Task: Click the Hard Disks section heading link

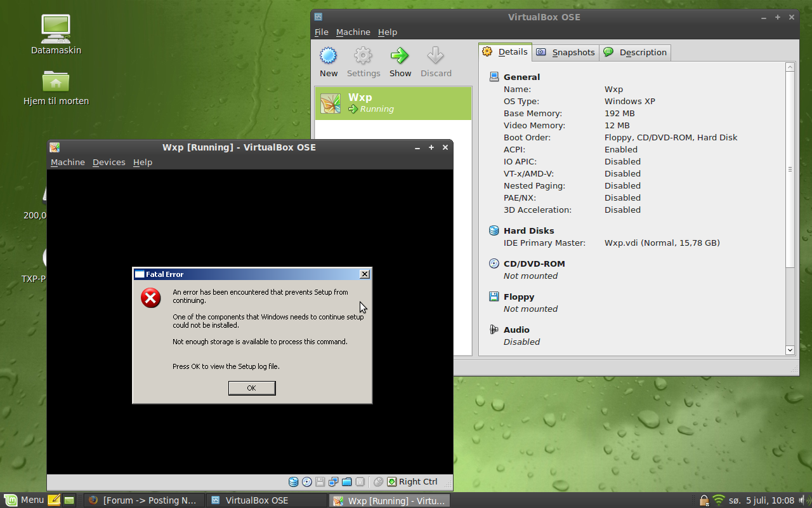Action: click(528, 231)
